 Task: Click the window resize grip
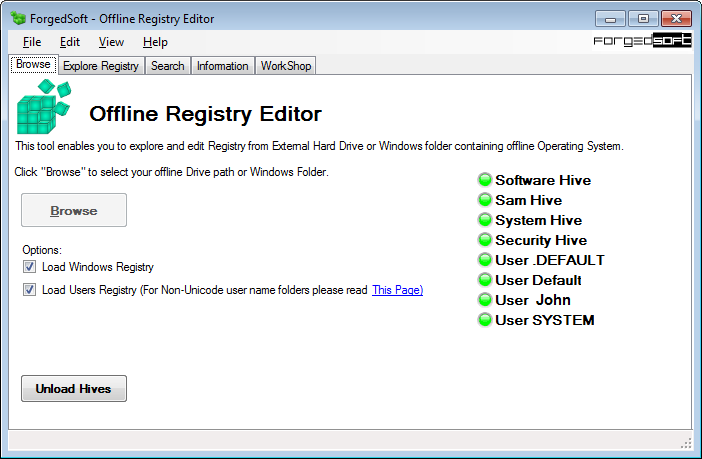686,443
